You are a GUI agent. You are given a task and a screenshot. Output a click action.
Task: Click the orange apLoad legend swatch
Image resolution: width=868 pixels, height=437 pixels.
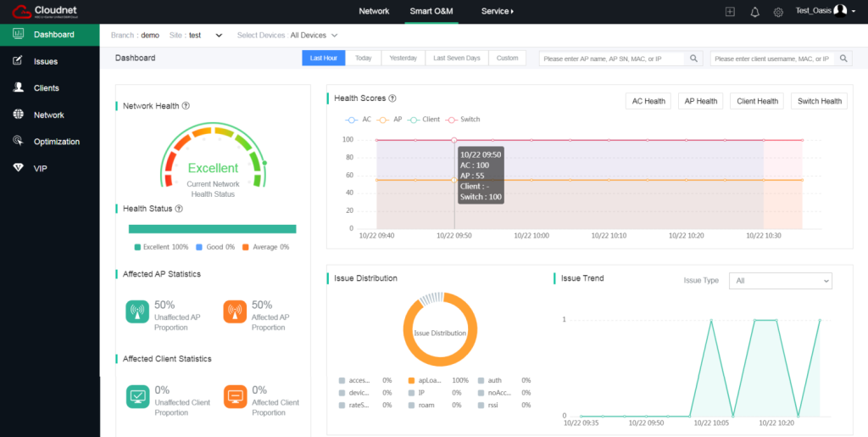(x=411, y=381)
